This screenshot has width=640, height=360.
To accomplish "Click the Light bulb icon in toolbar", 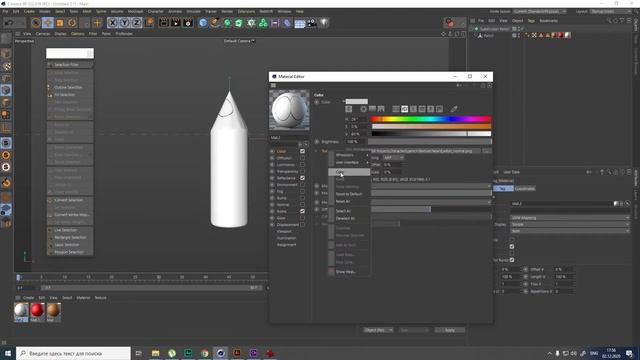I will (324, 23).
